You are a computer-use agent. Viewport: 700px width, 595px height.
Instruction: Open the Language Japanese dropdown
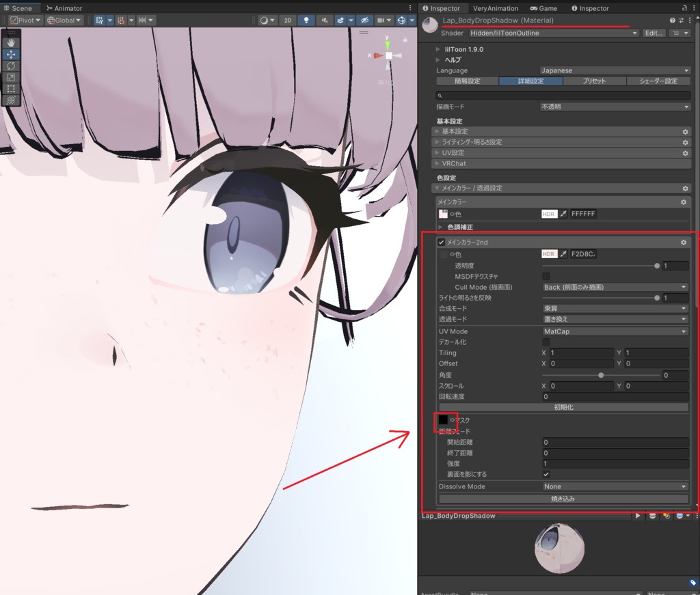coord(615,70)
